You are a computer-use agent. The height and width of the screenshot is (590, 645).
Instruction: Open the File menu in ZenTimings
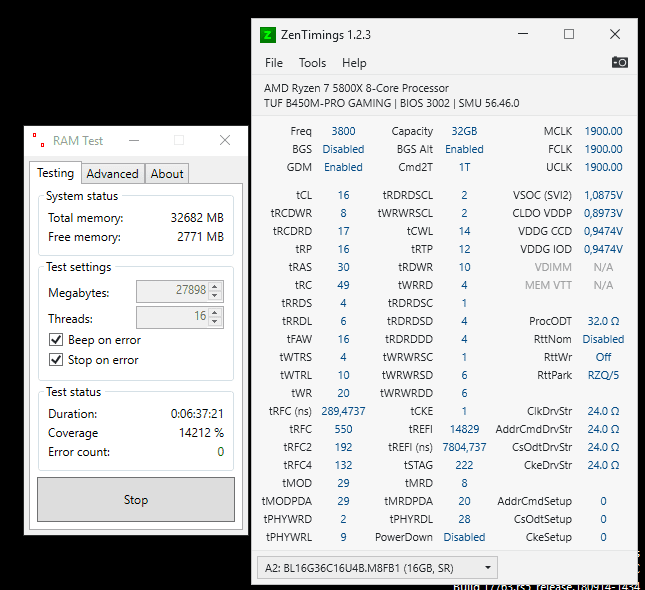click(x=274, y=63)
